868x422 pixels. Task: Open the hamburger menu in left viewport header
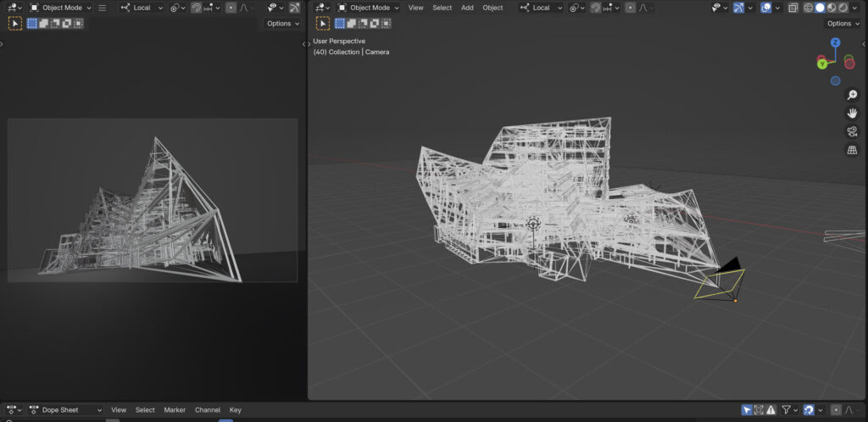point(102,8)
